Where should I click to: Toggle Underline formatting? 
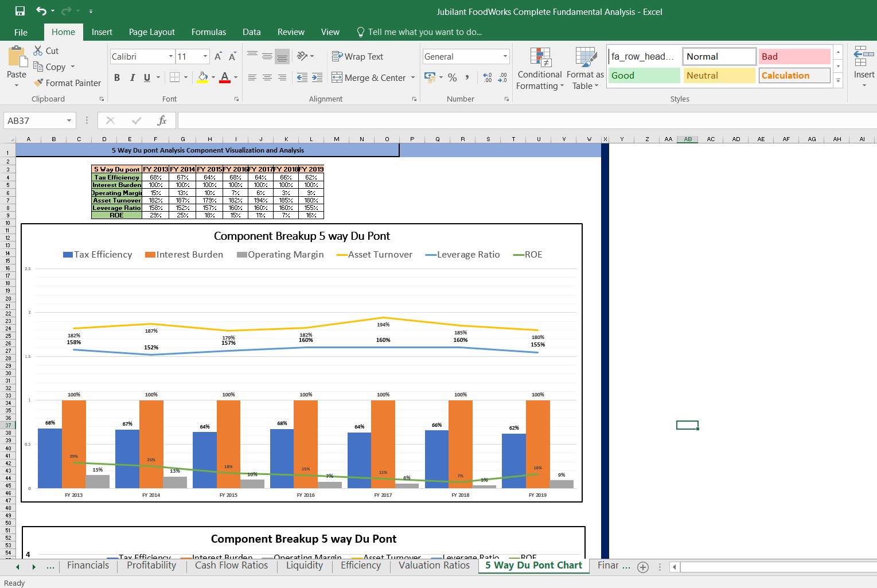coord(147,77)
